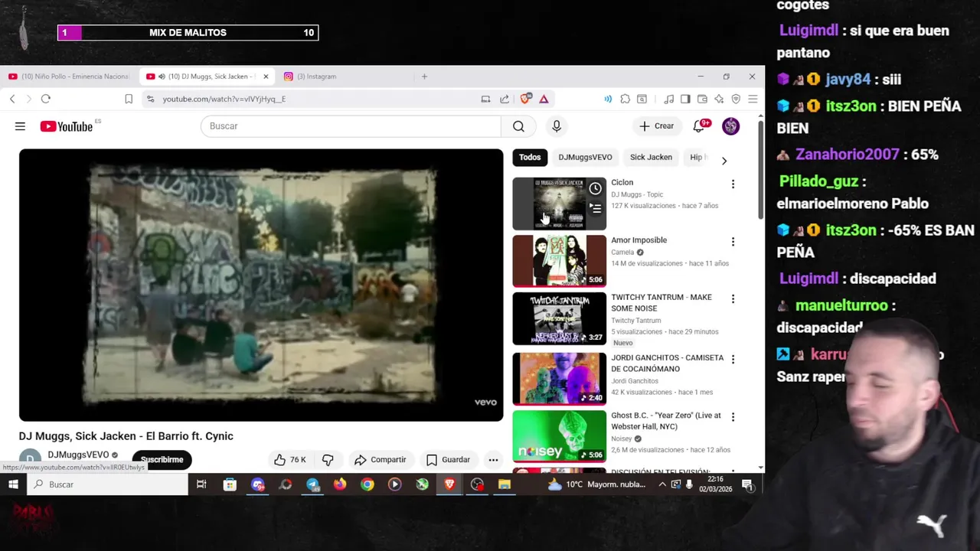980x551 pixels.
Task: Open options menu for TWITCHY TANTRUM video
Action: click(x=733, y=298)
